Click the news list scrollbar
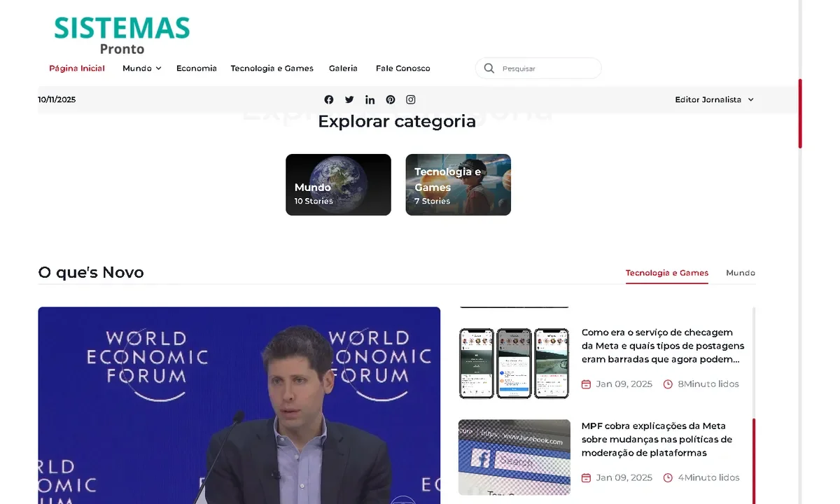840x504 pixels. click(754, 455)
